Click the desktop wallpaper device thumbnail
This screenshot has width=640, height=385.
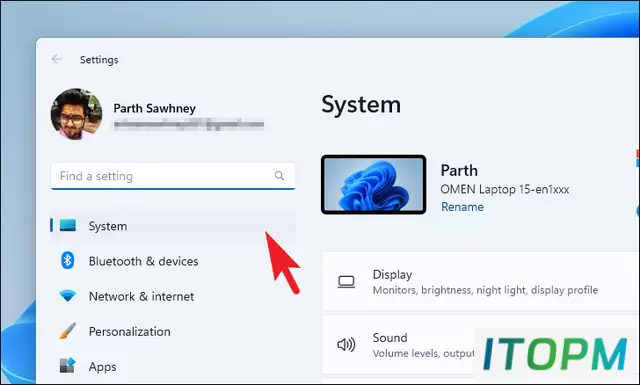point(373,185)
